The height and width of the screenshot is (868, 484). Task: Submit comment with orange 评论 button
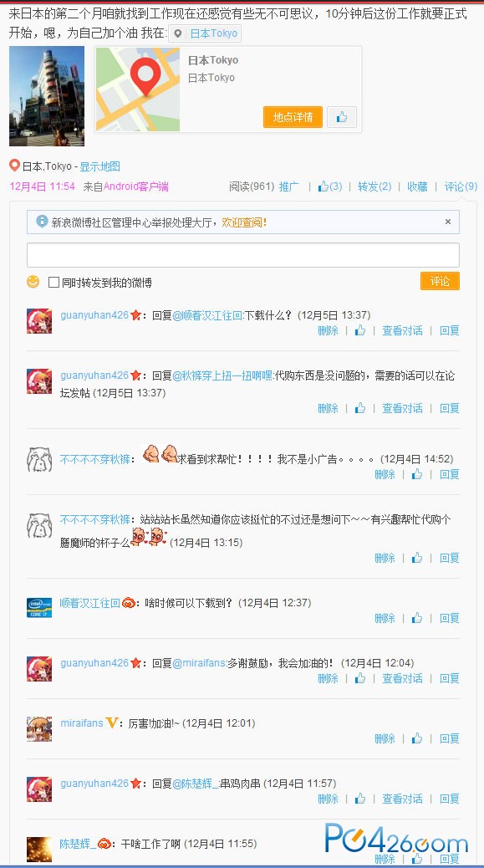tap(440, 281)
